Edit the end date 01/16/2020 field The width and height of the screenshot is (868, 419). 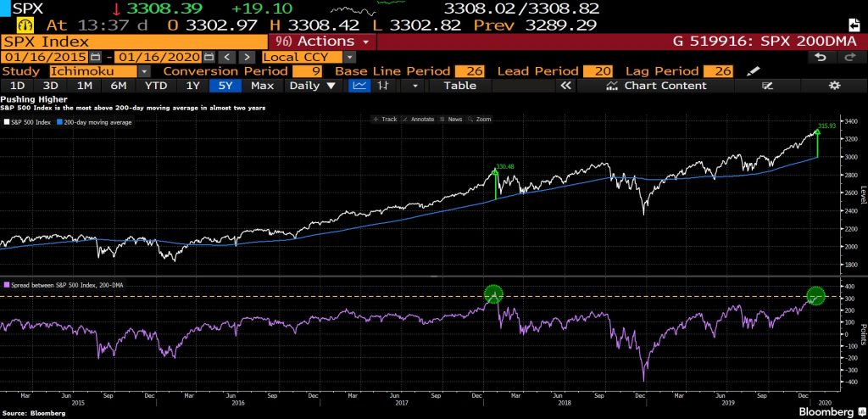coord(159,57)
